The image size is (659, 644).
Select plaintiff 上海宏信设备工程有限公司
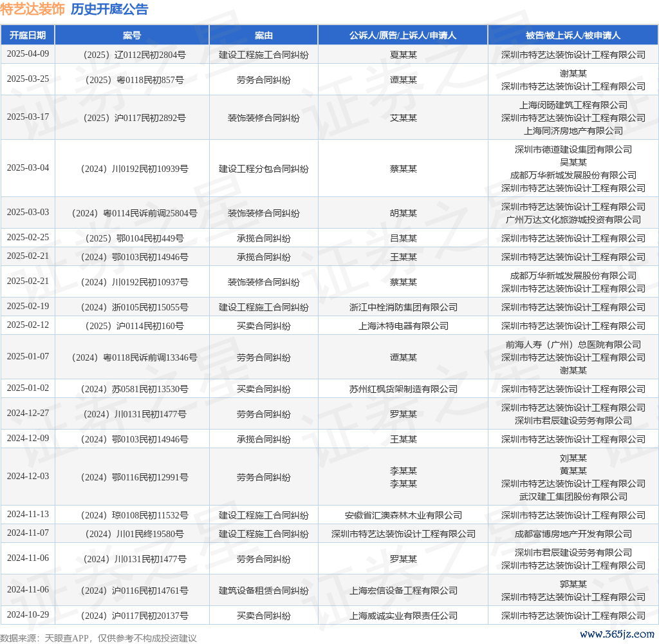[403, 591]
